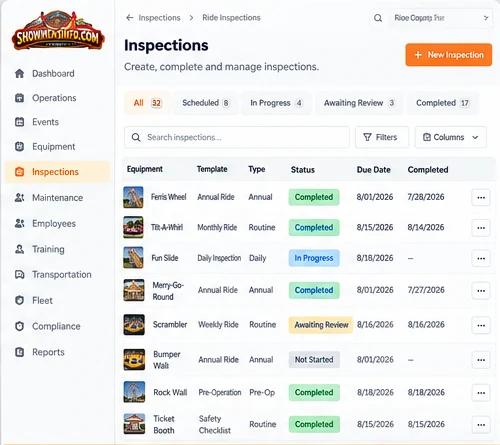Sort by the Status column header
Screen dimensions: 500x445
point(303,170)
